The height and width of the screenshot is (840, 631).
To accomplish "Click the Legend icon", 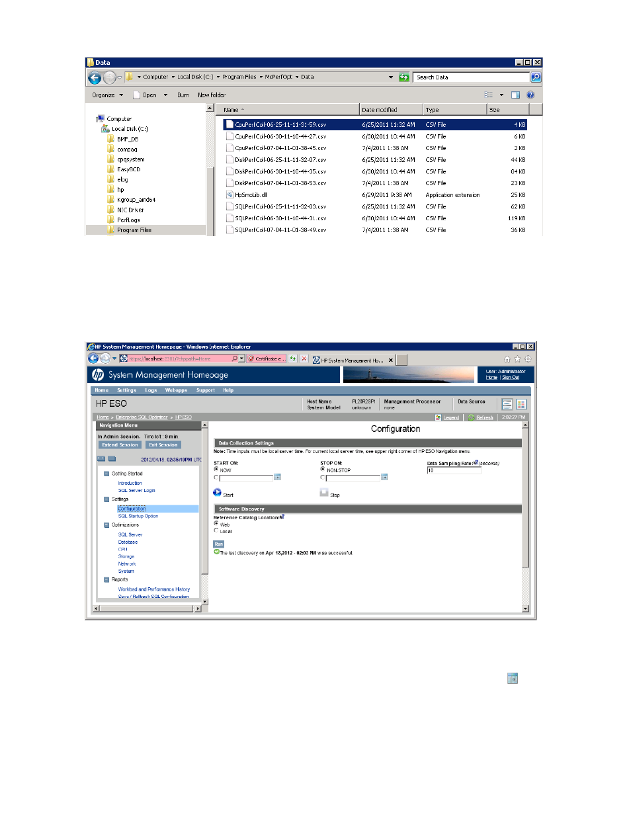I will [439, 417].
